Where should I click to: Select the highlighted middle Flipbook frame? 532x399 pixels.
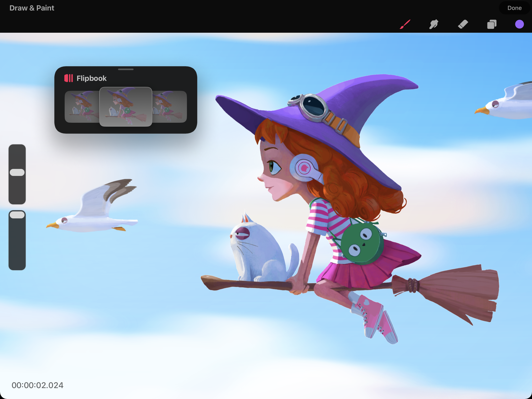(126, 107)
